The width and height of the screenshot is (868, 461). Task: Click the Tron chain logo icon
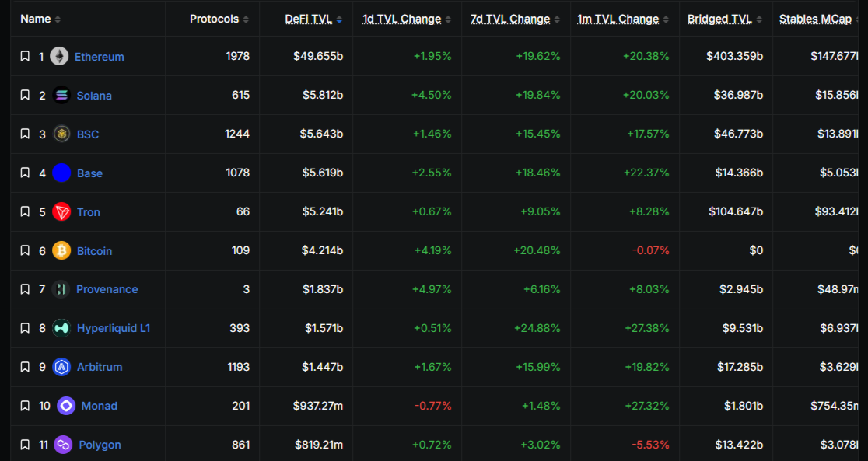(x=61, y=211)
